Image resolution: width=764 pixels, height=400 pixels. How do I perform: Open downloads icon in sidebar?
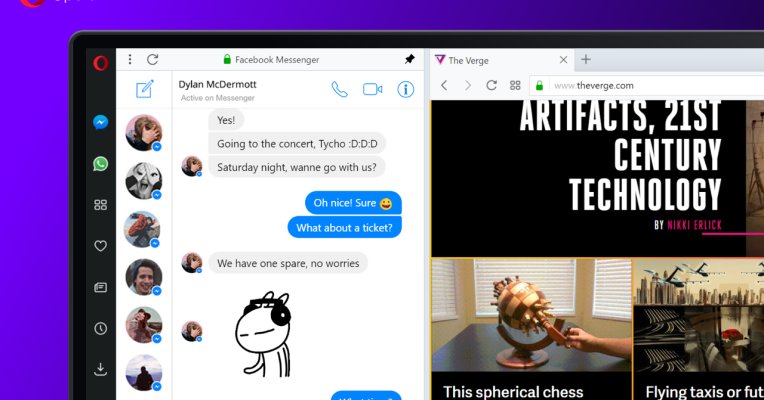(100, 369)
